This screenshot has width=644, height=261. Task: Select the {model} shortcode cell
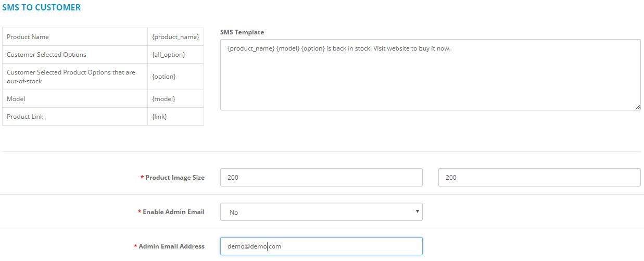pyautogui.click(x=175, y=99)
